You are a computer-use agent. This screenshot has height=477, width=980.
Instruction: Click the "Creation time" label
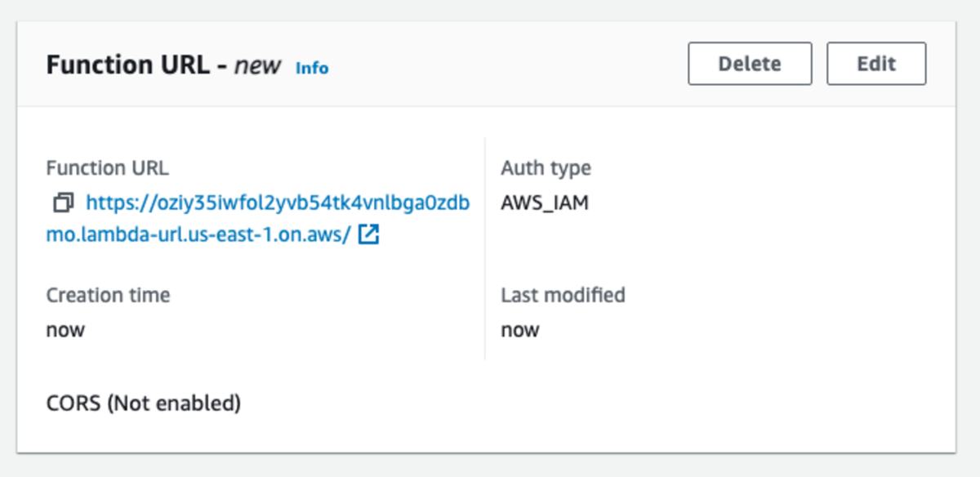click(108, 295)
